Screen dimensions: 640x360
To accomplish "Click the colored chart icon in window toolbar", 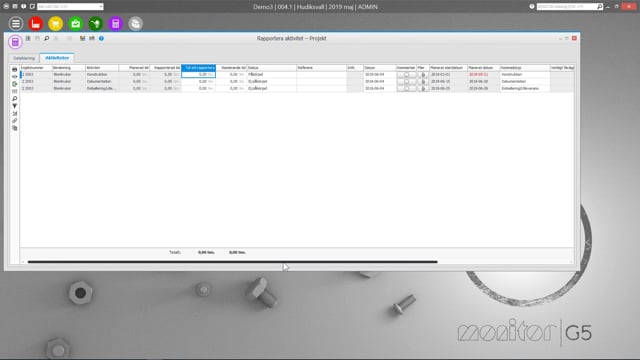I will coord(82,38).
